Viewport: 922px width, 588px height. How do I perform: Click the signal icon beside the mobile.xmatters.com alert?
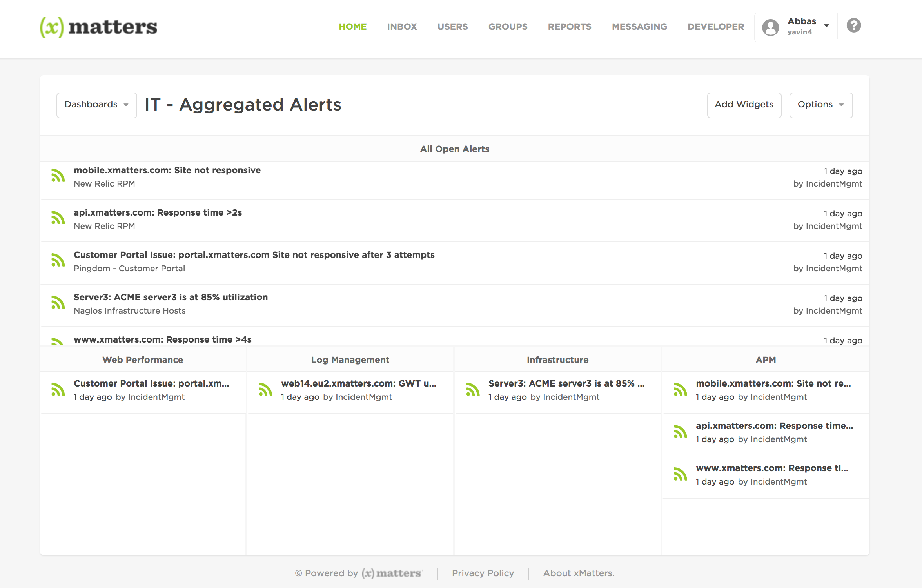click(x=58, y=176)
